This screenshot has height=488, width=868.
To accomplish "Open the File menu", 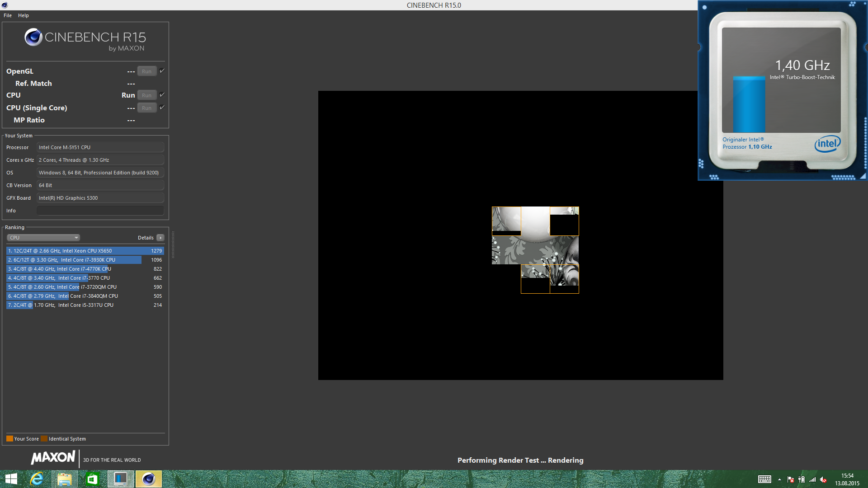I will click(8, 15).
